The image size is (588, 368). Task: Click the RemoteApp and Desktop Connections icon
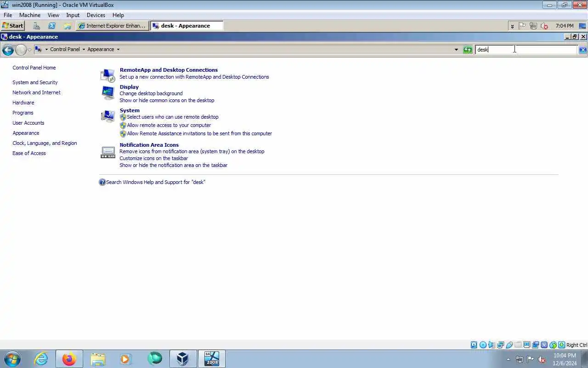click(108, 75)
